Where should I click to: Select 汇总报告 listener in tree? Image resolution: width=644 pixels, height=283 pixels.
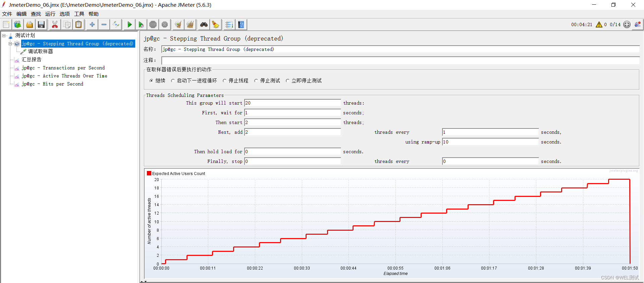32,59
